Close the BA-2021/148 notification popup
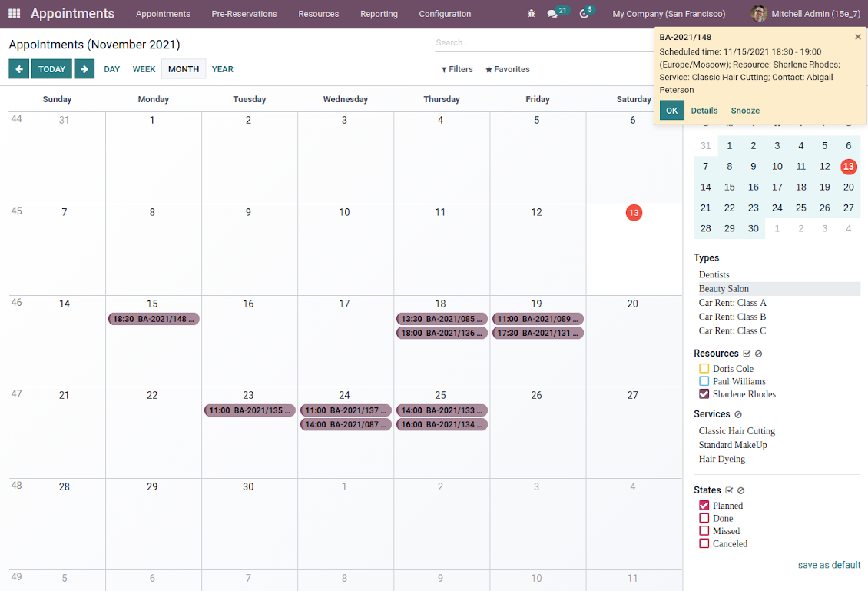Screen dimensions: 868x591 pos(858,37)
